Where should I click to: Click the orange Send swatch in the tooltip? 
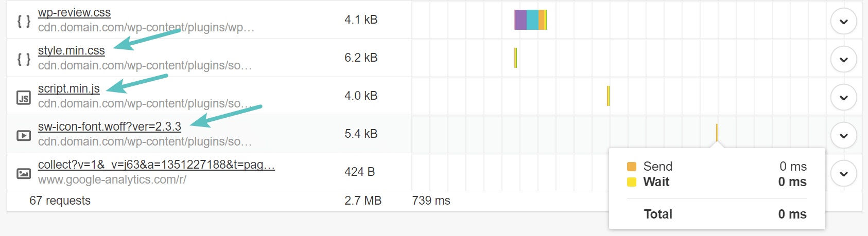[x=632, y=167]
